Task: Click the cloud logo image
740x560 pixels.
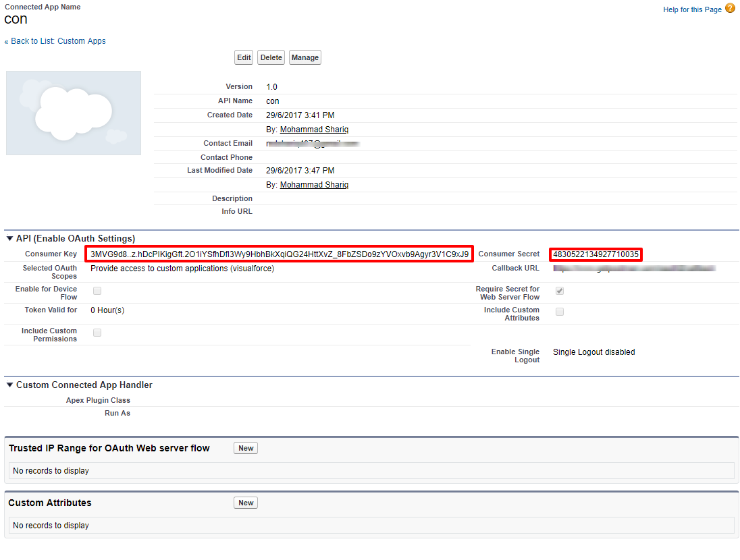Action: (x=74, y=113)
